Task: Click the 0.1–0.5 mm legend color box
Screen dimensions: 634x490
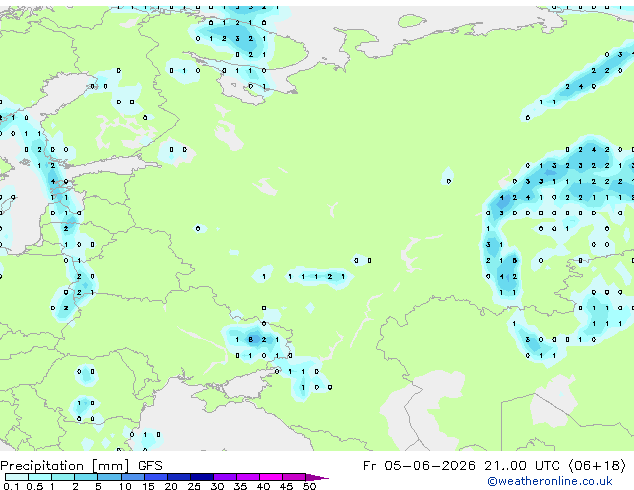Action: [x=17, y=477]
